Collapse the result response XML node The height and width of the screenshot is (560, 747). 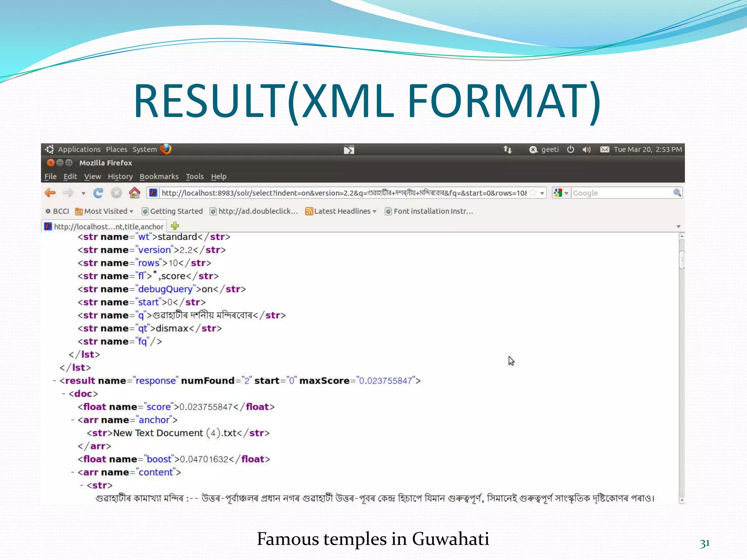55,381
